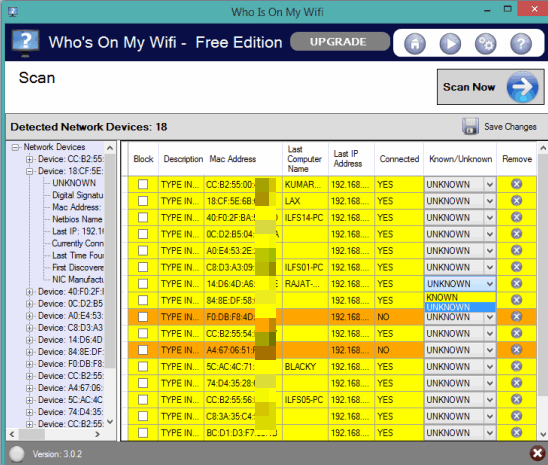Click tree panel vertical scroll down arrow
The height and width of the screenshot is (465, 548).
pyautogui.click(x=110, y=422)
